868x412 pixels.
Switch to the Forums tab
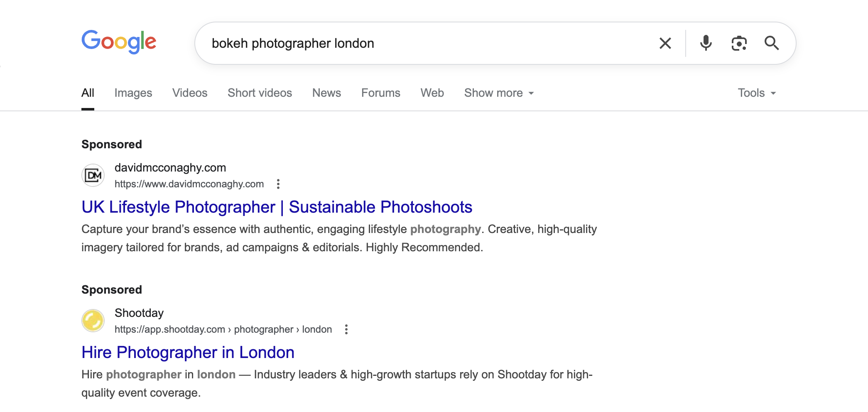click(x=381, y=93)
